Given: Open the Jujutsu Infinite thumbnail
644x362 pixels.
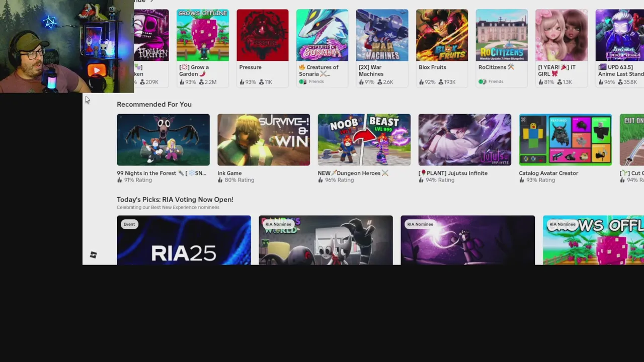Looking at the screenshot, I should 465,140.
